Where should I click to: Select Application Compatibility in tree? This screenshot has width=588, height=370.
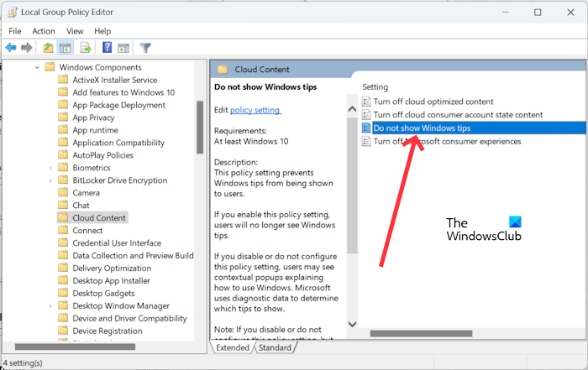click(118, 143)
